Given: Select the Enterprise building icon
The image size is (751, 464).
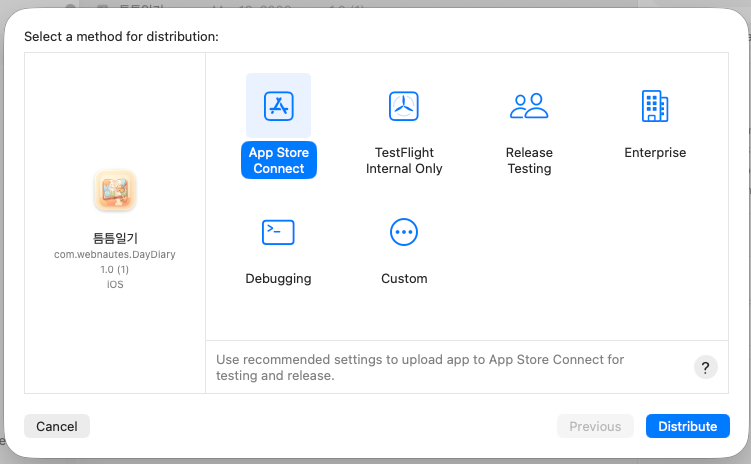Looking at the screenshot, I should tap(655, 106).
